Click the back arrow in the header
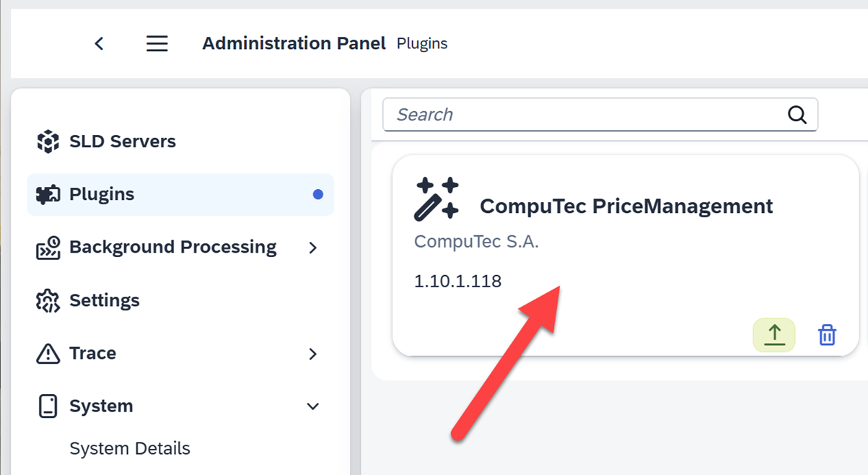The height and width of the screenshot is (475, 868). [99, 43]
